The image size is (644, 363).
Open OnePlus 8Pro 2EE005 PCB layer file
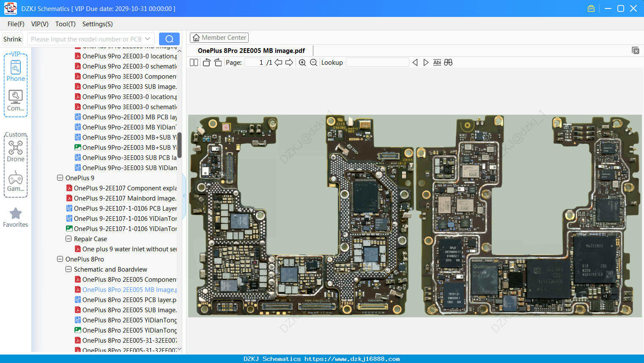tap(126, 300)
